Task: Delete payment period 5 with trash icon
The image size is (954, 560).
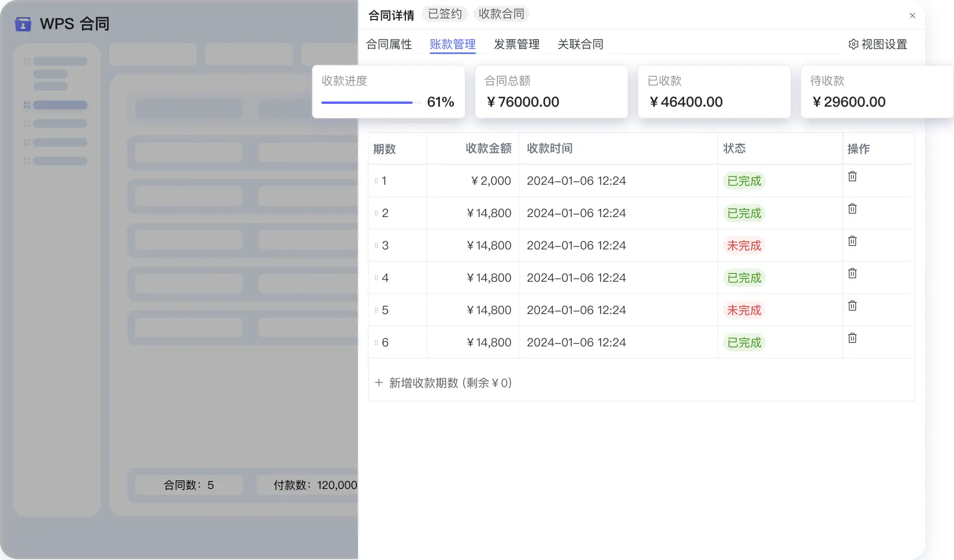Action: click(x=852, y=305)
